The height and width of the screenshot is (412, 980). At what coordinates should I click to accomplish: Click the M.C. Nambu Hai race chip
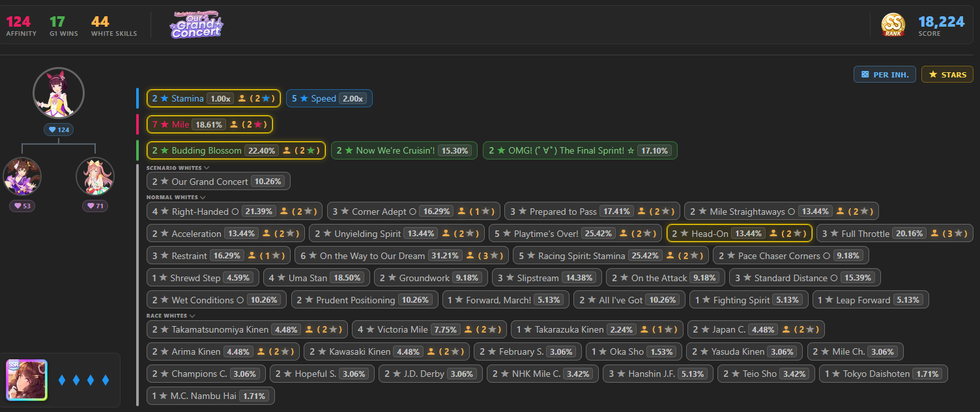(x=210, y=396)
